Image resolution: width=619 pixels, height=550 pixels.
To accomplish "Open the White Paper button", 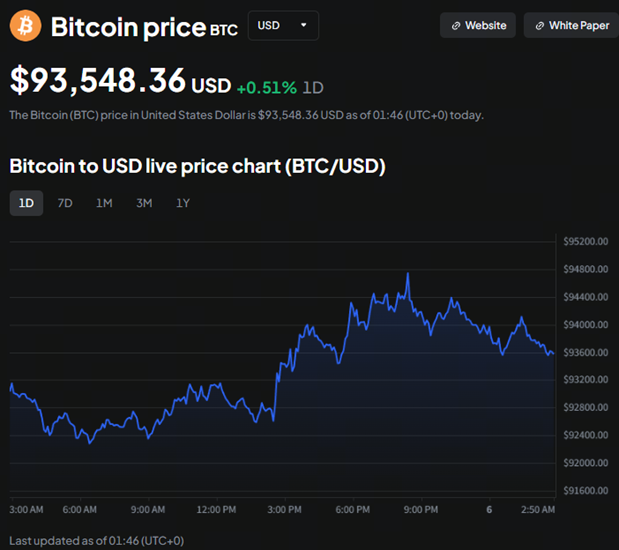I will click(x=570, y=26).
